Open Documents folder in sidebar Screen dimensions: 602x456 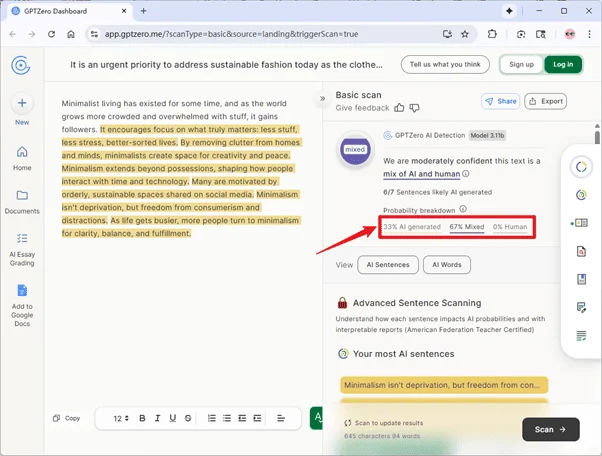[22, 202]
